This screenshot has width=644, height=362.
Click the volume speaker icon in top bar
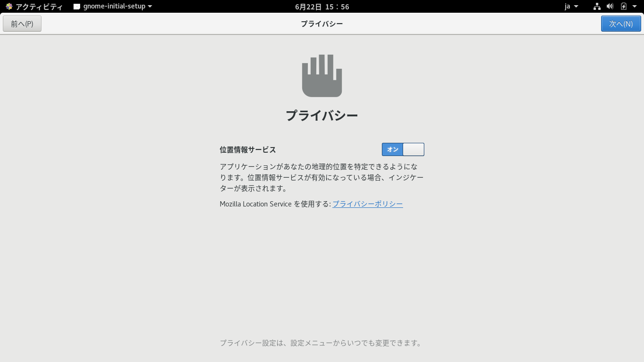[x=610, y=7]
